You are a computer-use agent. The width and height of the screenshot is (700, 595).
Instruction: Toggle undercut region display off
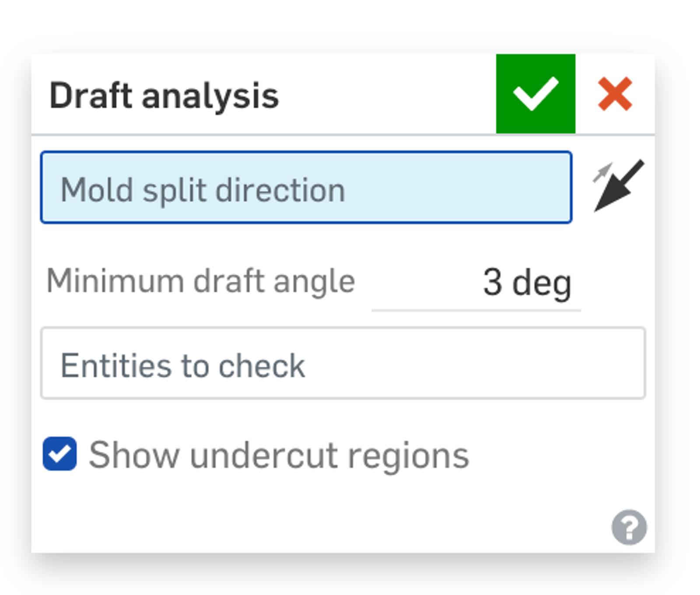coord(60,454)
